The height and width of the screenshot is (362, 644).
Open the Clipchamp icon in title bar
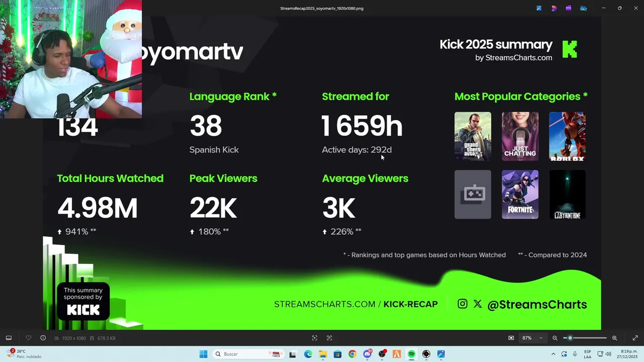click(569, 8)
